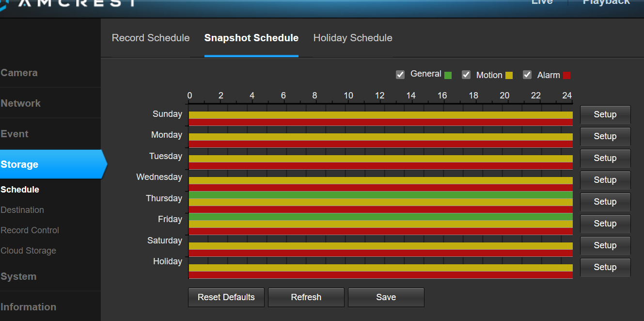This screenshot has width=644, height=321.
Task: Uncheck the Motion snapshot checkbox
Action: (x=466, y=75)
